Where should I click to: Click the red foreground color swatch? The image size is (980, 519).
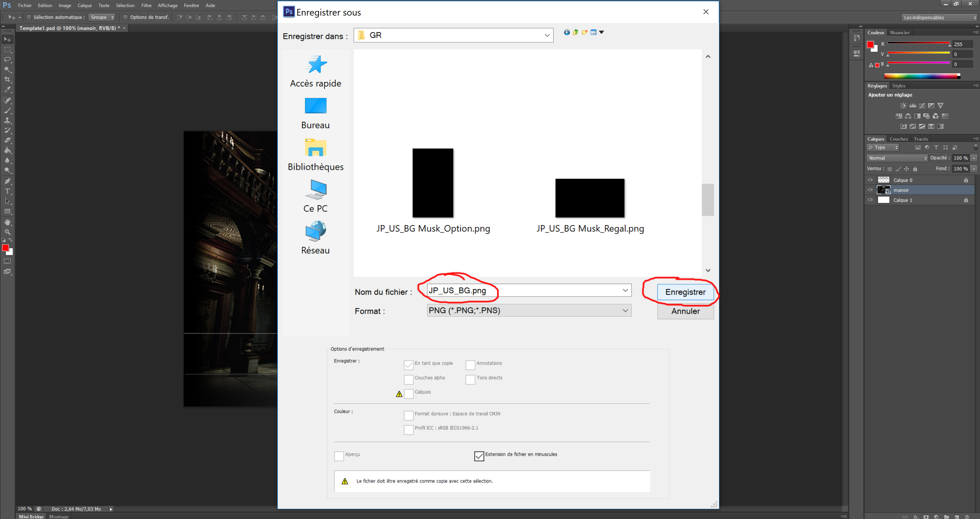click(x=5, y=248)
